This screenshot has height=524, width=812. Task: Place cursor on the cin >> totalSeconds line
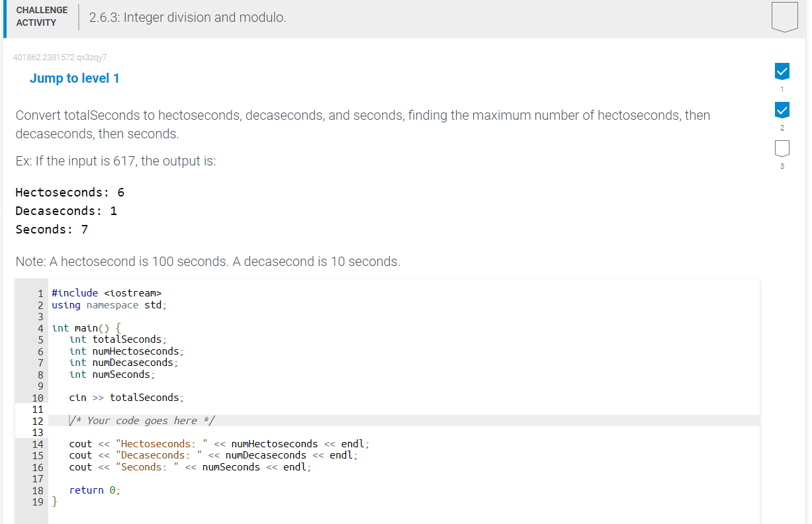pos(126,398)
